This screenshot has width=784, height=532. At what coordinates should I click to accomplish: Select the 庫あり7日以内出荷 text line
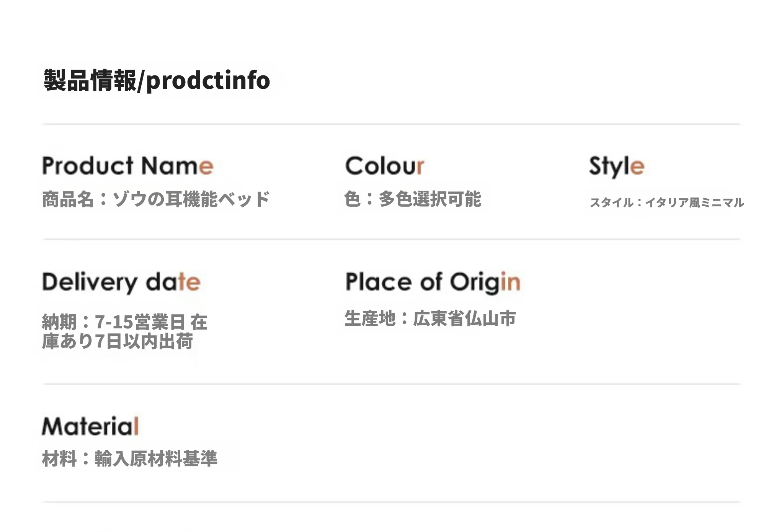(x=117, y=341)
